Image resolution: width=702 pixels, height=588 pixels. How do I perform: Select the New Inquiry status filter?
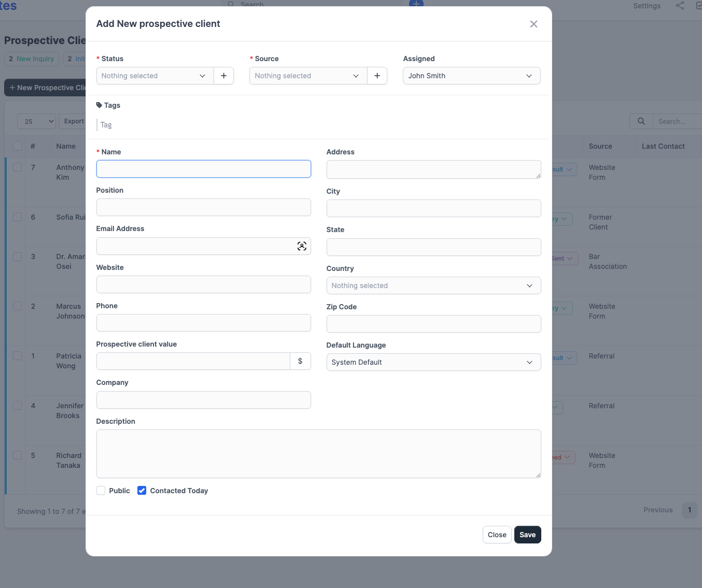pyautogui.click(x=32, y=59)
